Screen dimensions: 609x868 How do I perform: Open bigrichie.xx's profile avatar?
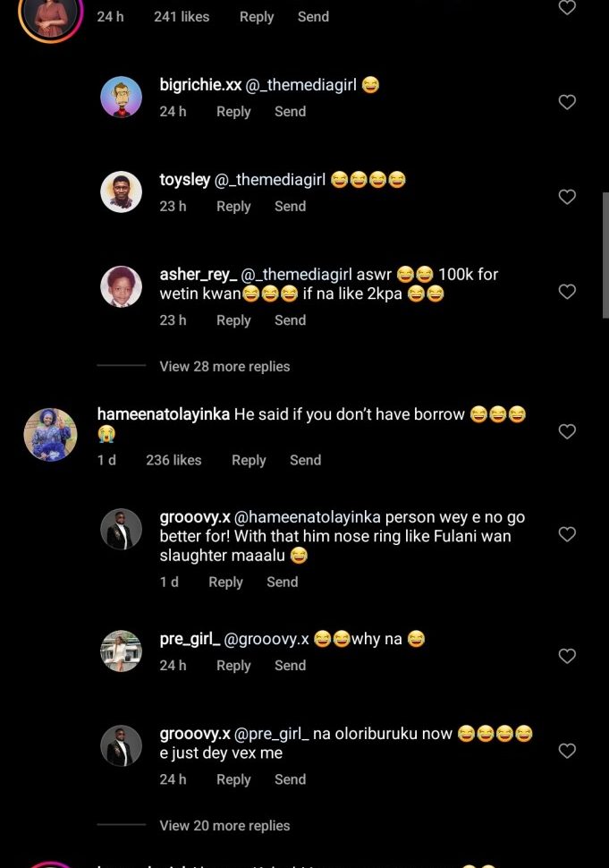pos(121,98)
